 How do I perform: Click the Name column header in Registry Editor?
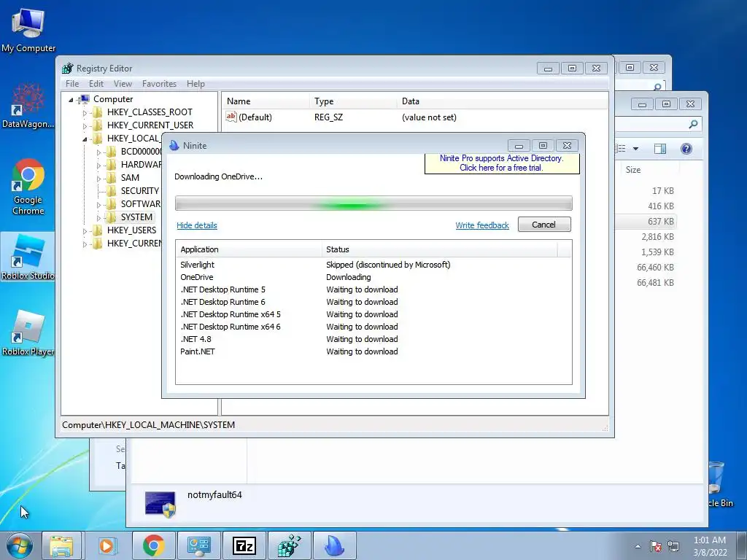point(266,101)
